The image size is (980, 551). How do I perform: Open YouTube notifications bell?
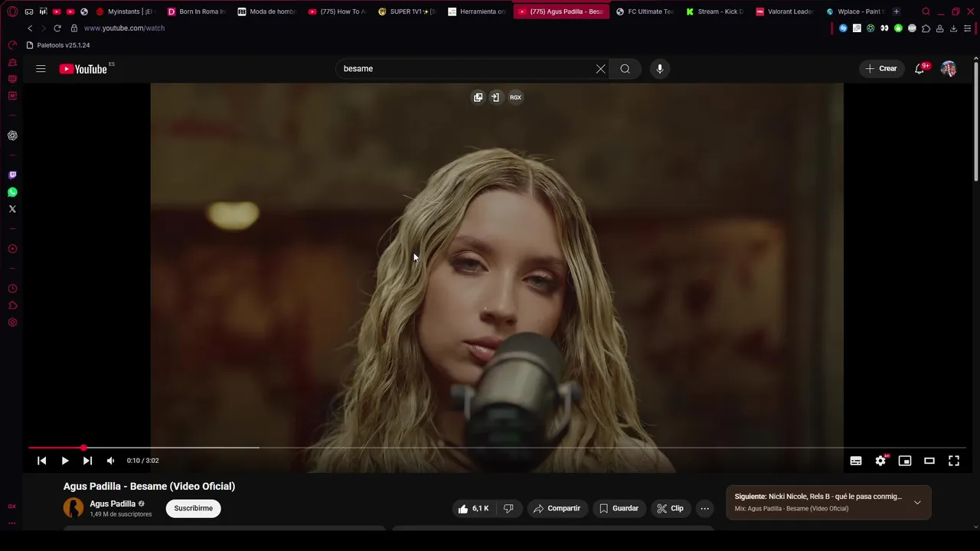(920, 69)
